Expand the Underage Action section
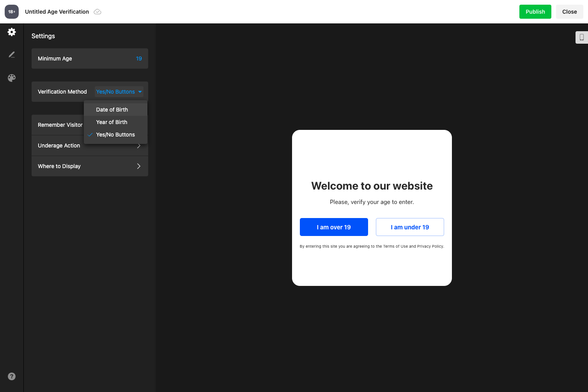Screen dimensions: 588x392 (90, 145)
